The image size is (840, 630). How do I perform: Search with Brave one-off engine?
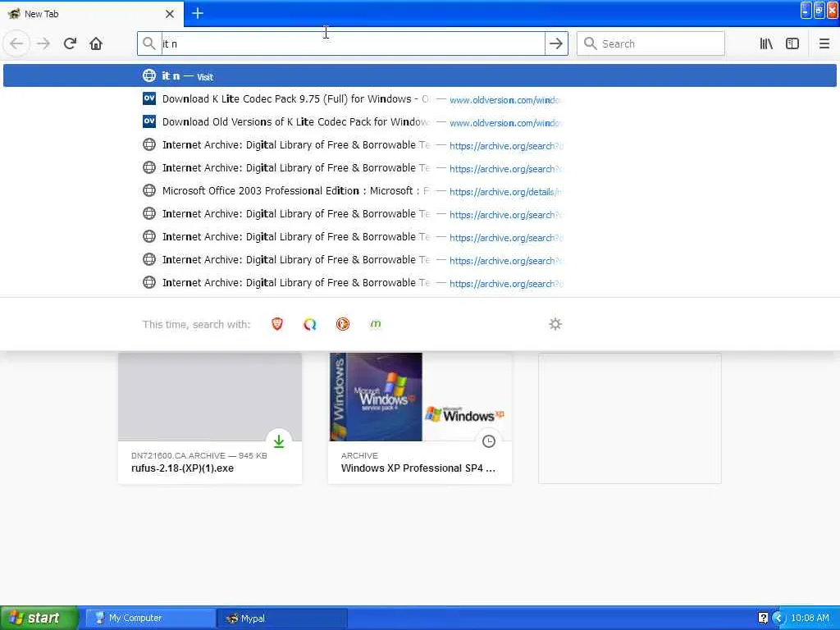click(277, 323)
